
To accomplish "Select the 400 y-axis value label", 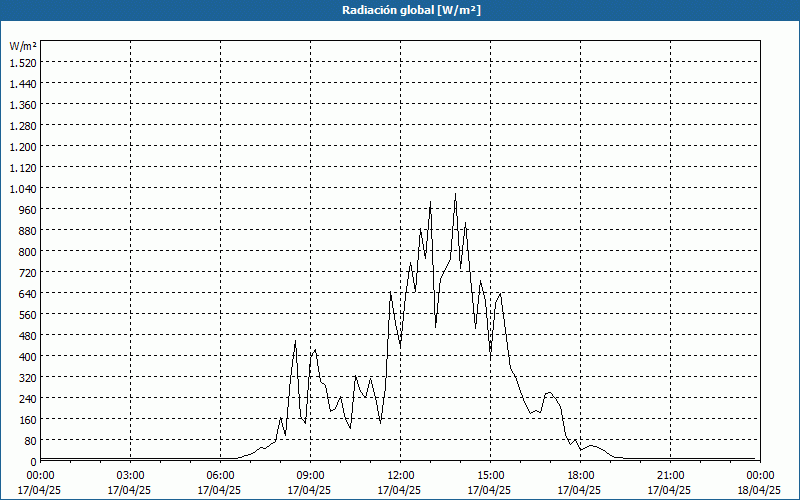I will tap(29, 357).
